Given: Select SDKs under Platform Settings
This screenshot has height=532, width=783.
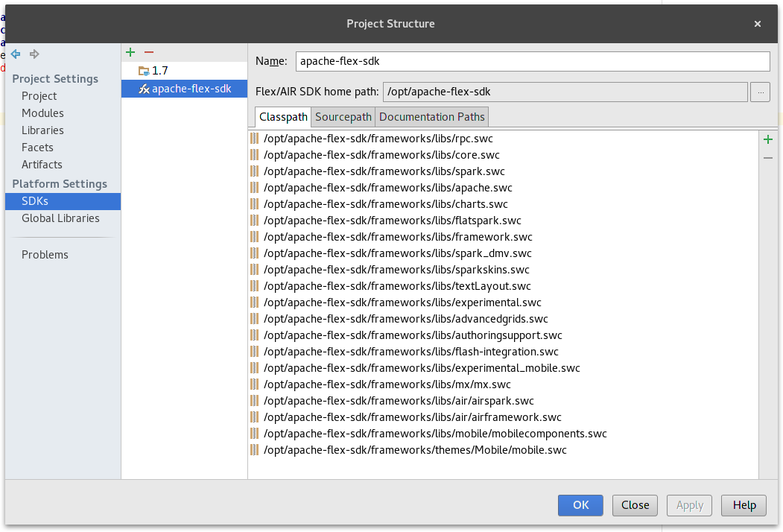Looking at the screenshot, I should 63,201.
